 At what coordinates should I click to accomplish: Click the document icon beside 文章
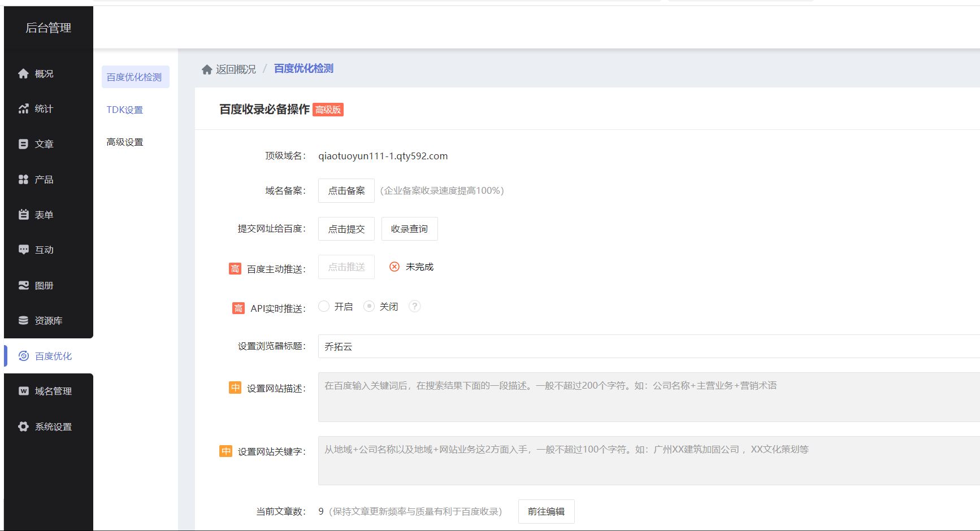coord(23,144)
